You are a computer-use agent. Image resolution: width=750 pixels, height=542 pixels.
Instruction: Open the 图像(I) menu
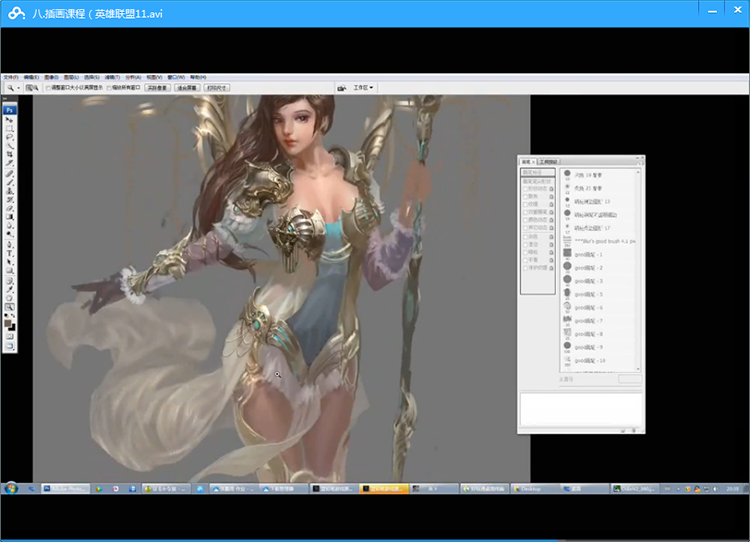51,77
